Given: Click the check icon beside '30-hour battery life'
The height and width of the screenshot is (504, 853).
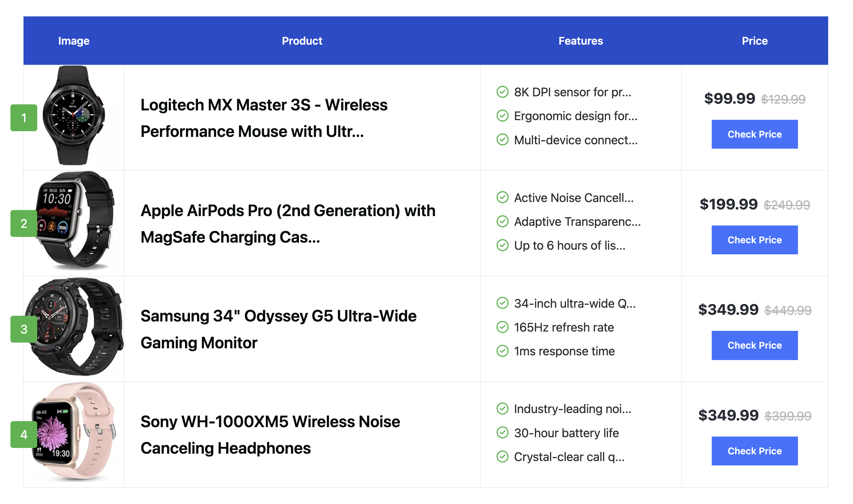Looking at the screenshot, I should [x=502, y=433].
